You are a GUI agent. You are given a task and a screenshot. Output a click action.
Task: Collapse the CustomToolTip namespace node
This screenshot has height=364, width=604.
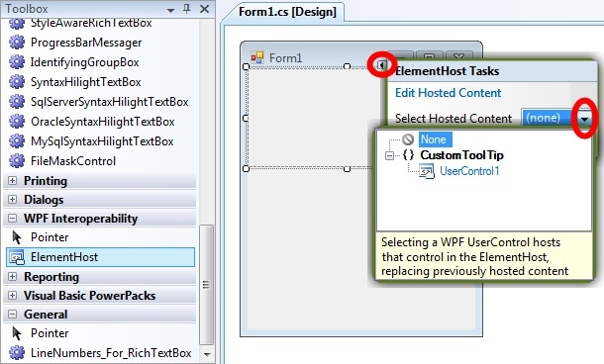(389, 155)
